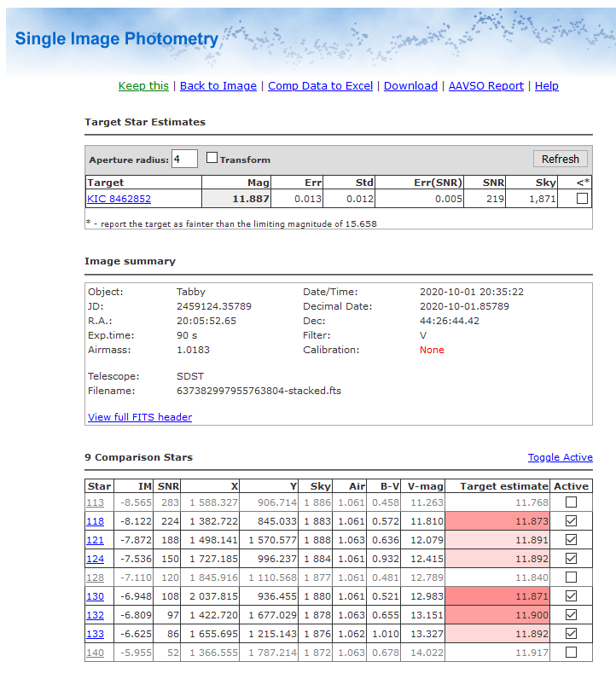The height and width of the screenshot is (685, 616).
Task: Activate comparison star 113 checkbox
Action: pos(571,502)
